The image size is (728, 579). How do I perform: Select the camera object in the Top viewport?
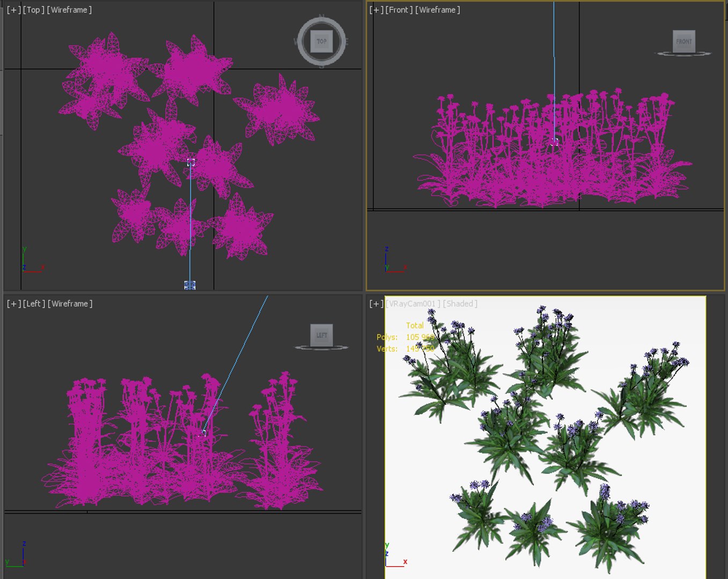pos(190,285)
